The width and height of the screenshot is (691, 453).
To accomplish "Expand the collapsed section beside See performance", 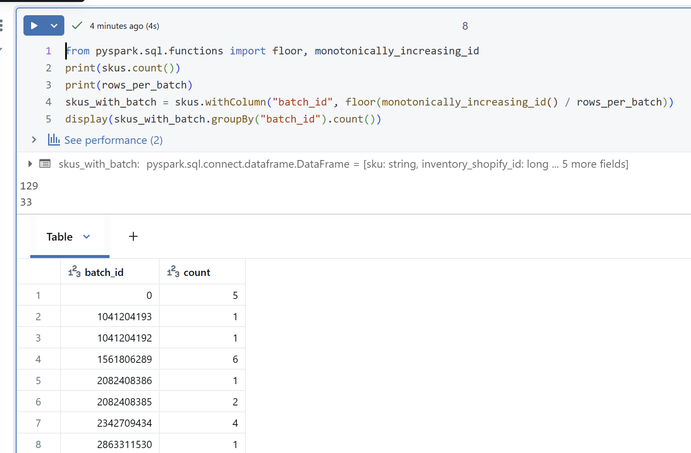I will point(34,140).
